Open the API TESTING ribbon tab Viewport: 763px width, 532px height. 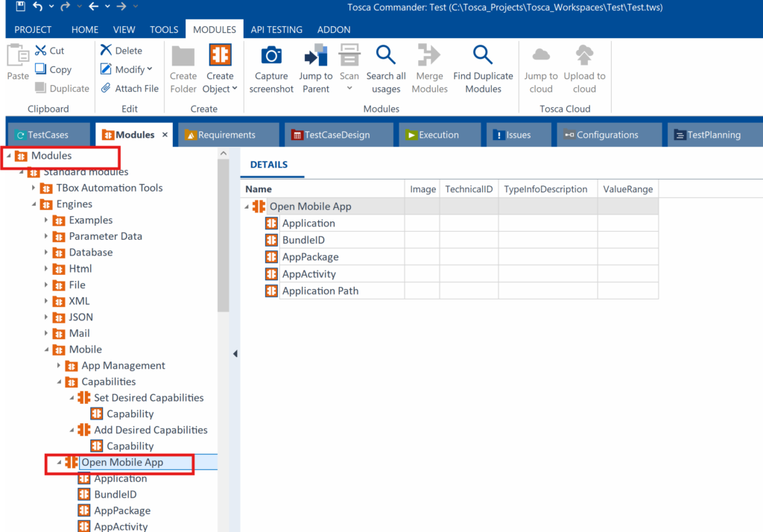point(276,30)
